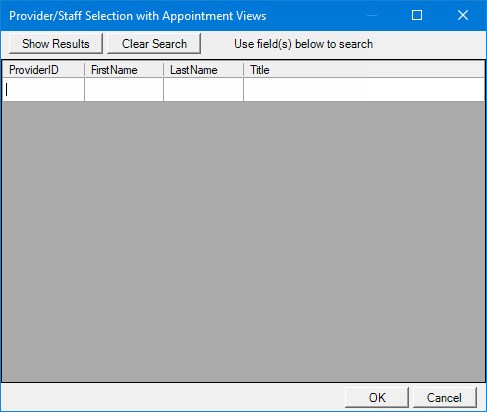Click the Title search cell

[x=364, y=90]
